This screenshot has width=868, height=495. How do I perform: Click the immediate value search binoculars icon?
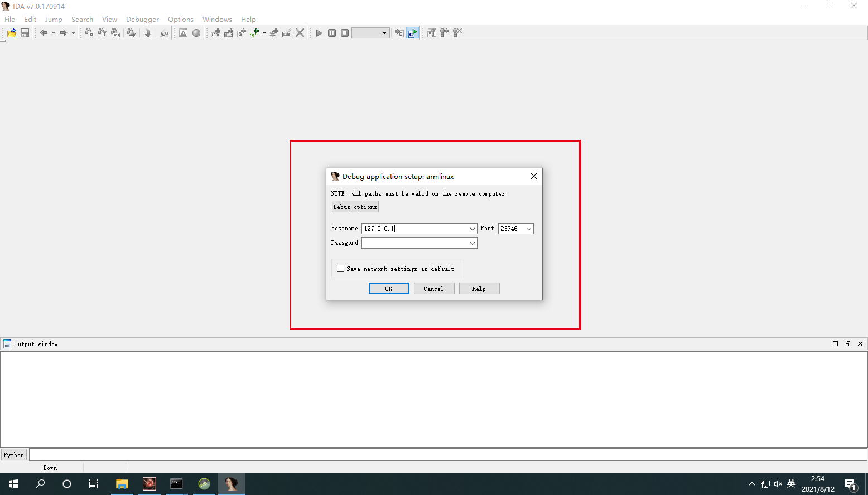(x=90, y=33)
